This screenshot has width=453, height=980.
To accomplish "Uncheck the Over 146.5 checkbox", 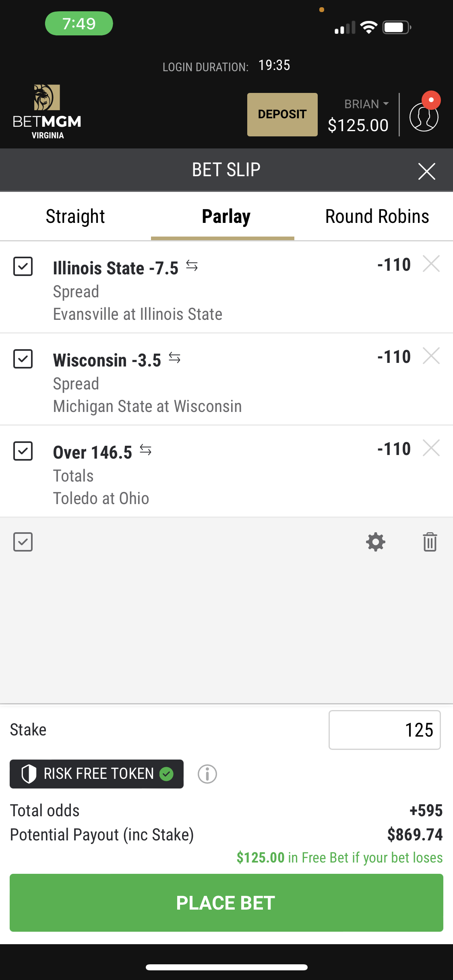I will [x=23, y=451].
